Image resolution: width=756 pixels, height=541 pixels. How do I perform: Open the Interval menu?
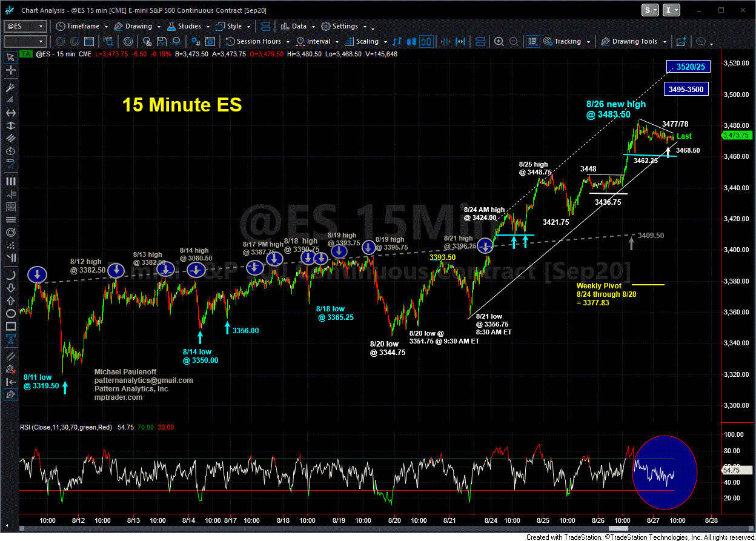point(318,41)
